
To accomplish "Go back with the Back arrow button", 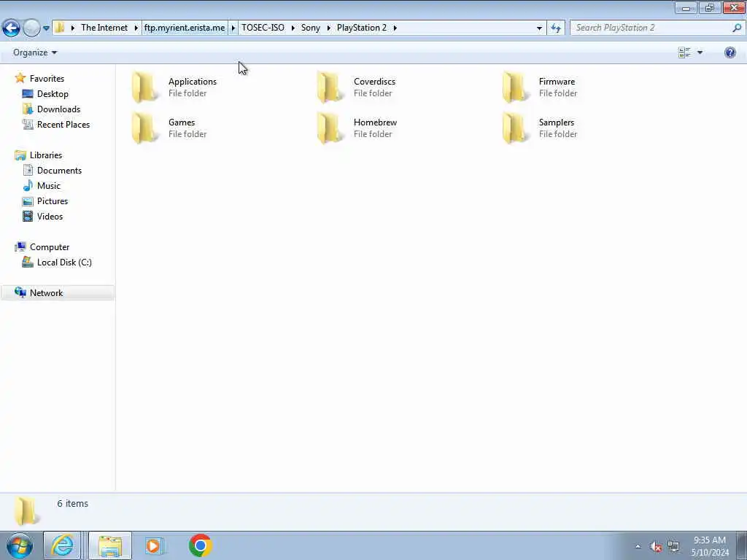I will [x=11, y=28].
